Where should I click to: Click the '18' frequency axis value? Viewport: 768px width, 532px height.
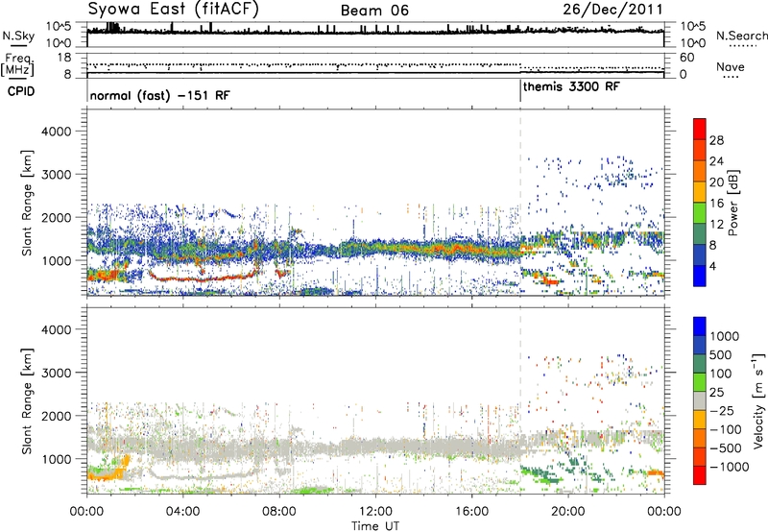(x=64, y=58)
